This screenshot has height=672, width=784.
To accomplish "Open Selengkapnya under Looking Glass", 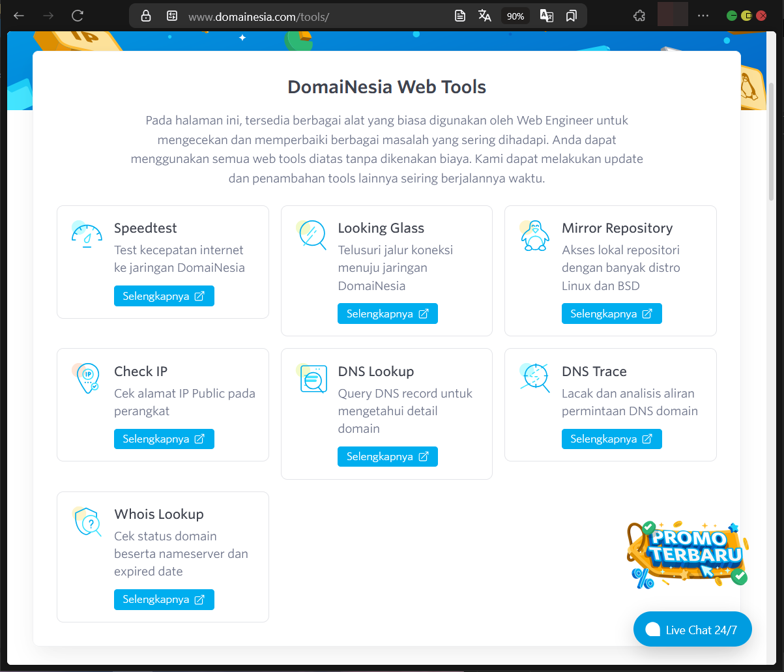I will coord(388,314).
